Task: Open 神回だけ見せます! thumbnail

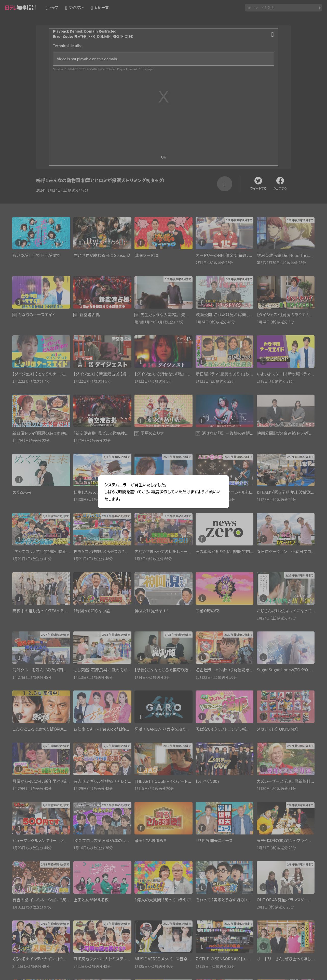Action: tap(163, 588)
